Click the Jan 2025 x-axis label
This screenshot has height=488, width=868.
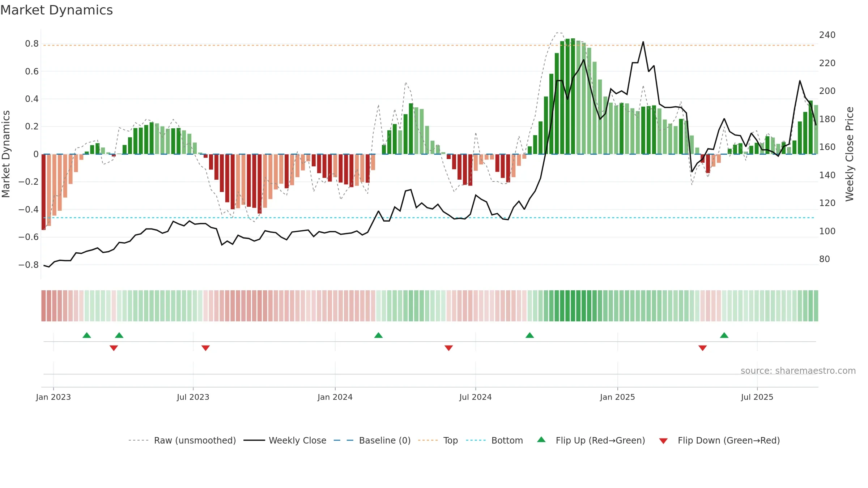(x=617, y=397)
